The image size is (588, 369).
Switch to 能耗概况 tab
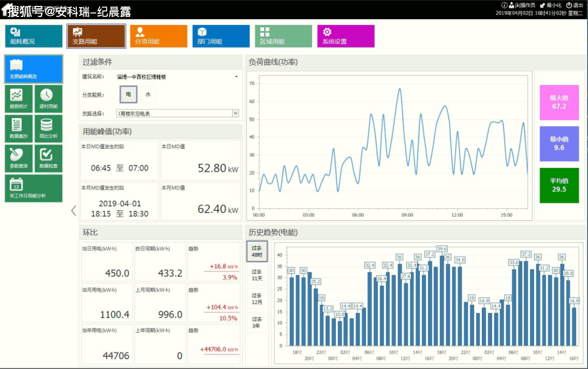33,36
